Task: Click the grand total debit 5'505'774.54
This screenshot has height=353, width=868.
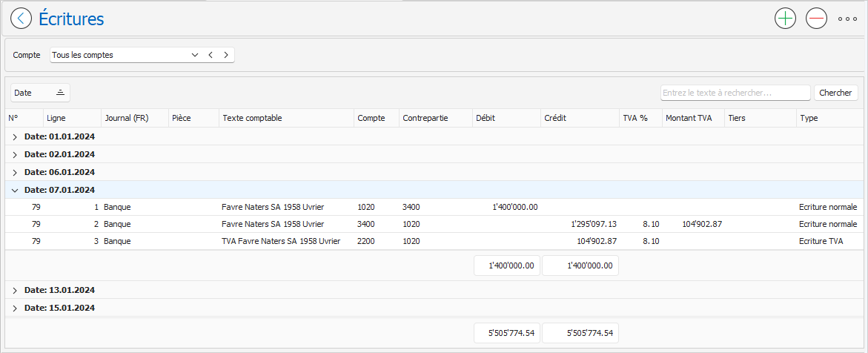Action: coord(506,333)
